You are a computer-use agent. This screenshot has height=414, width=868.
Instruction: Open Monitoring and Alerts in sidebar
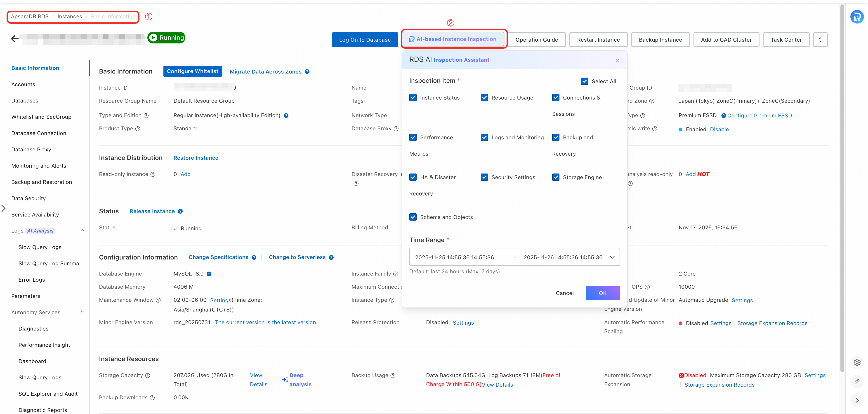(39, 166)
